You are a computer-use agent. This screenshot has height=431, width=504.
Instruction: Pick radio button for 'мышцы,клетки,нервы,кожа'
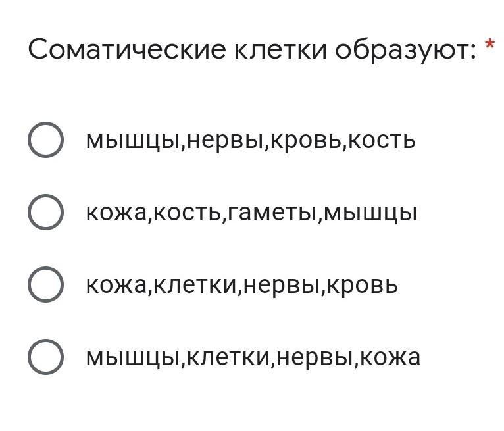pos(45,357)
